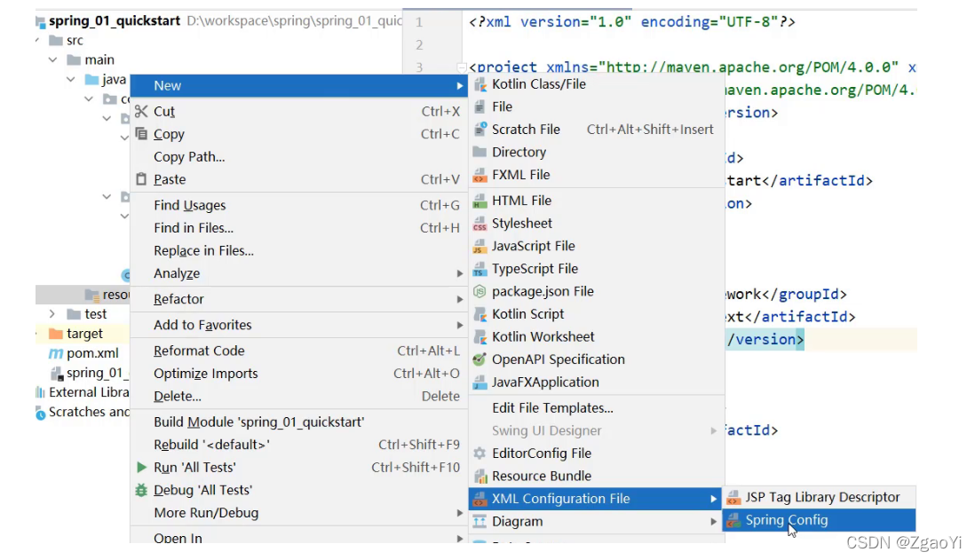Click the JavaFXApplication icon
This screenshot has width=975, height=560.
[x=480, y=383]
